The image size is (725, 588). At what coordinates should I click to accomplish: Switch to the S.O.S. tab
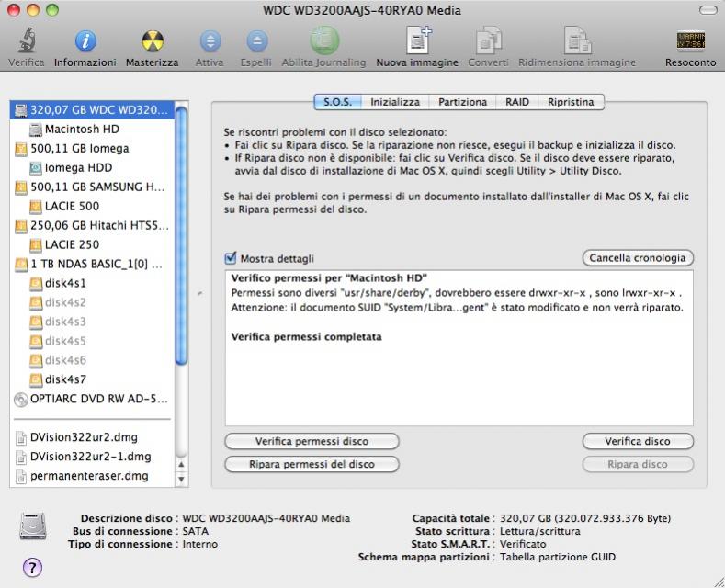(337, 102)
